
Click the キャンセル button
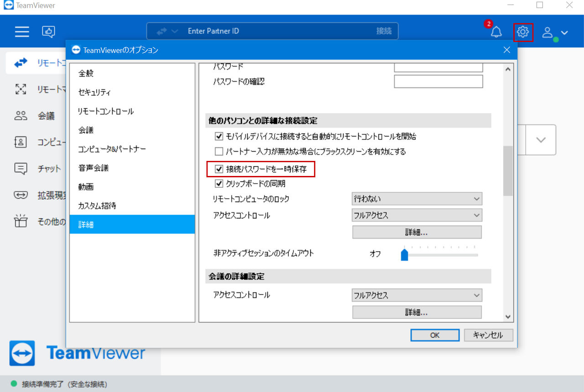488,335
